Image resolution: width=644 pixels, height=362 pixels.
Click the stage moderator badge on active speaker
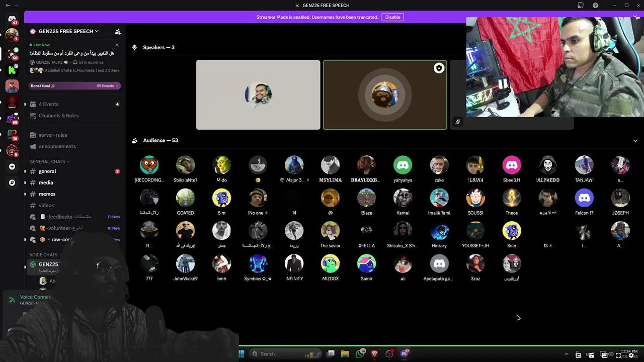click(439, 68)
